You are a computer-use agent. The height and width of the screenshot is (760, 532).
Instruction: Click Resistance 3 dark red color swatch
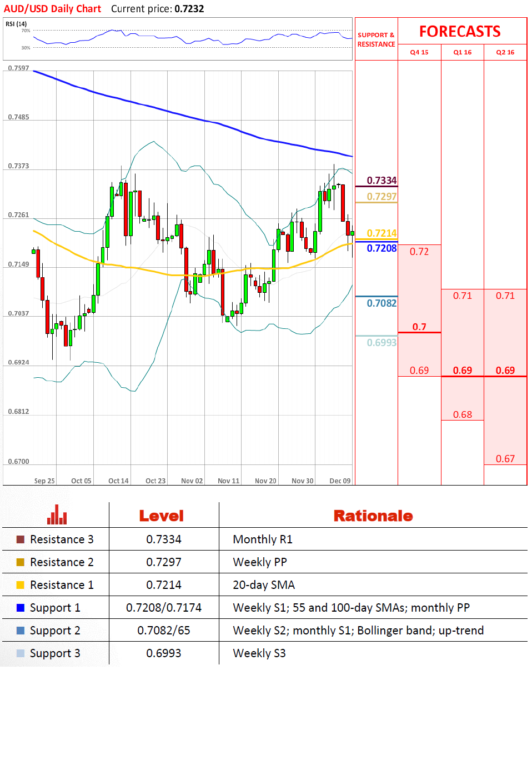[21, 539]
